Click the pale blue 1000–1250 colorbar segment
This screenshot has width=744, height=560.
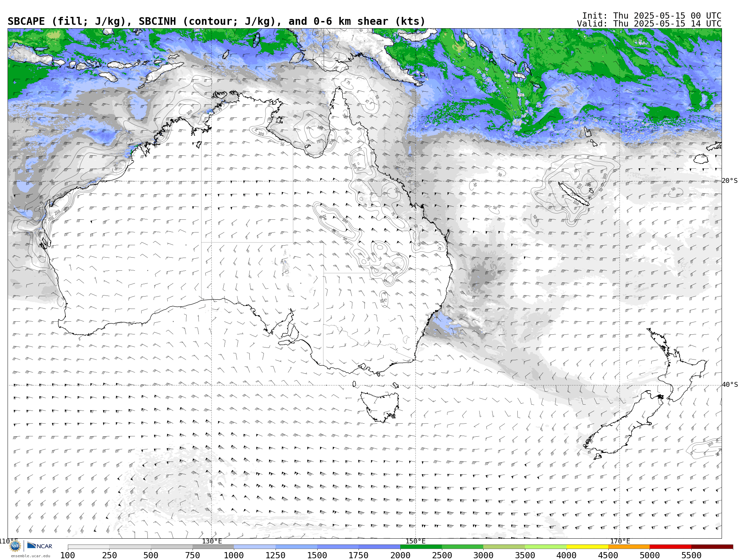click(255, 547)
